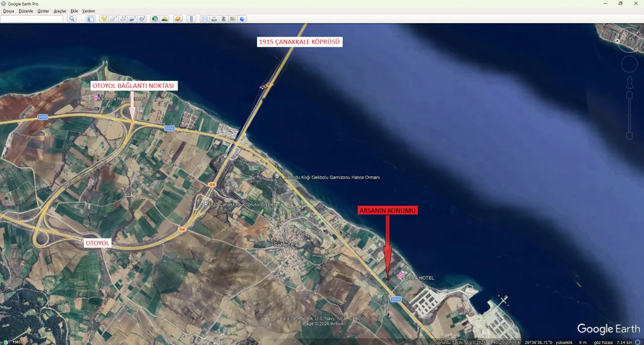Focus the search input field
644x345 pixels.
(32, 19)
